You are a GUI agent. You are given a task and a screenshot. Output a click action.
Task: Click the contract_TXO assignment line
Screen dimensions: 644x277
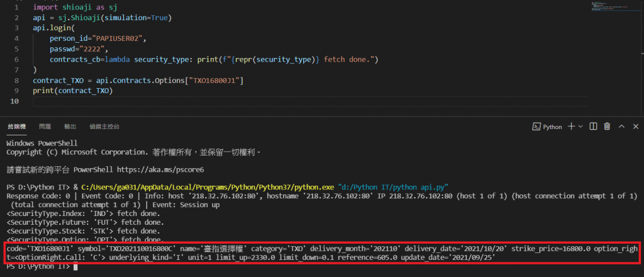click(x=138, y=81)
